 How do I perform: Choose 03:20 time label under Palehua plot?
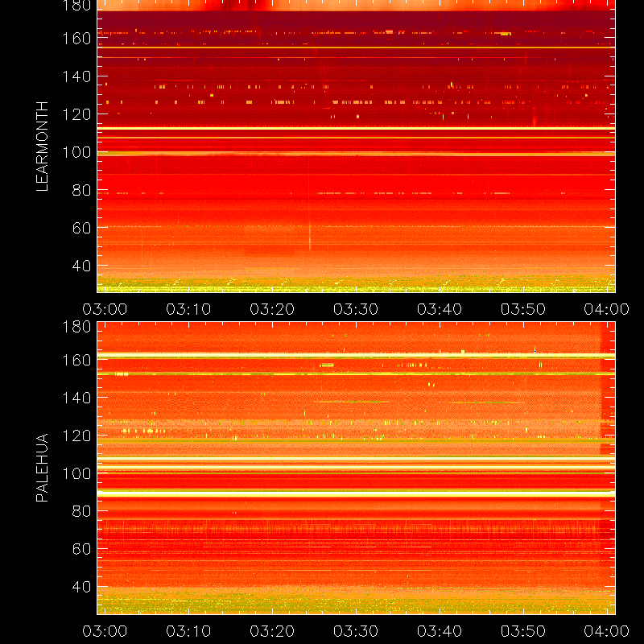272,631
